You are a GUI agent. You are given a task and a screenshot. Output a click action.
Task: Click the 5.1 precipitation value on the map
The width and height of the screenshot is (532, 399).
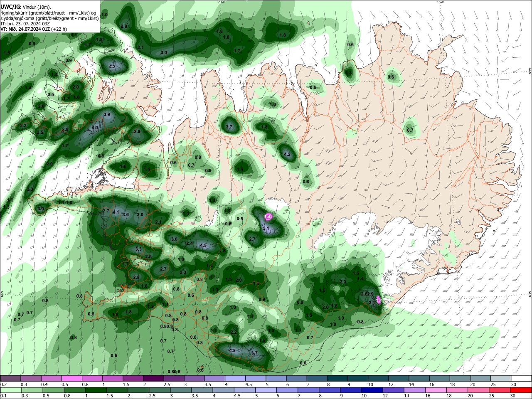[x=266, y=229]
